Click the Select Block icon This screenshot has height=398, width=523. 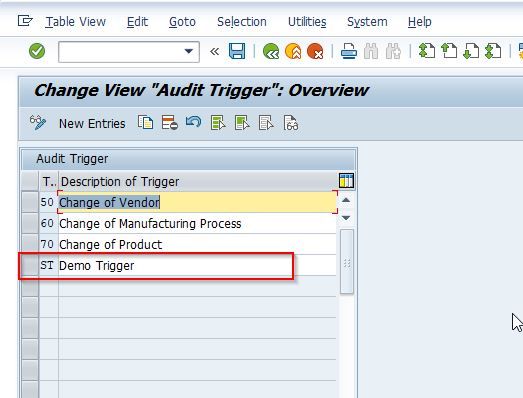pyautogui.click(x=242, y=123)
